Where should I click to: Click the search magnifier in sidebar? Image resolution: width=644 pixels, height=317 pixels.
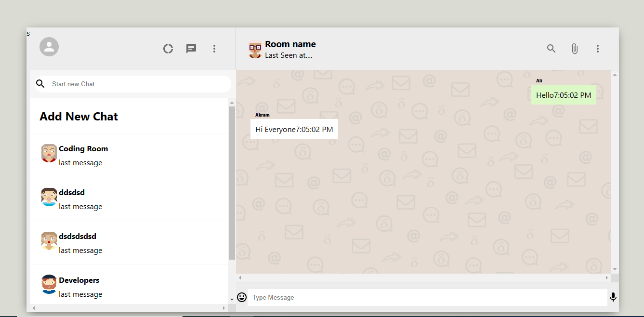tap(40, 84)
